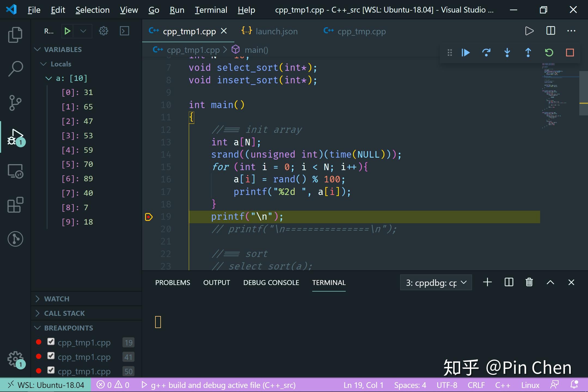
Task: Restart the debug session
Action: click(549, 52)
